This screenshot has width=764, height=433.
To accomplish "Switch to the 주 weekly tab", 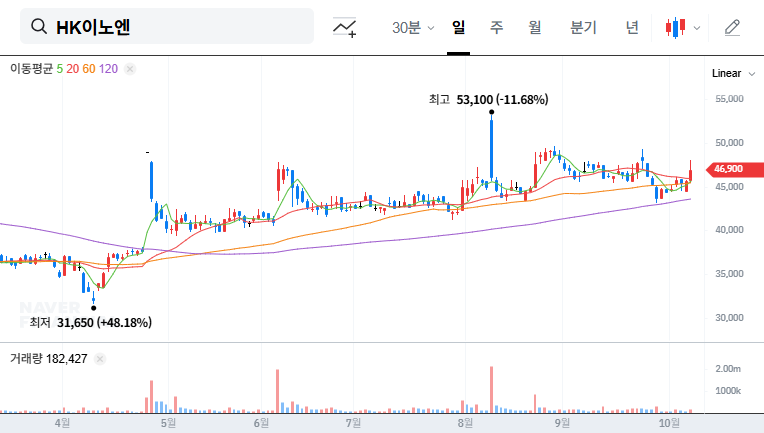I will [x=497, y=27].
